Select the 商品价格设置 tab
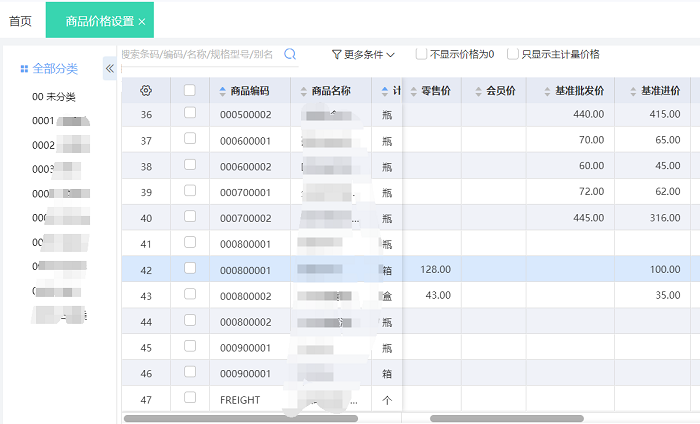Screen dimensions: 700x424 [x=100, y=21]
